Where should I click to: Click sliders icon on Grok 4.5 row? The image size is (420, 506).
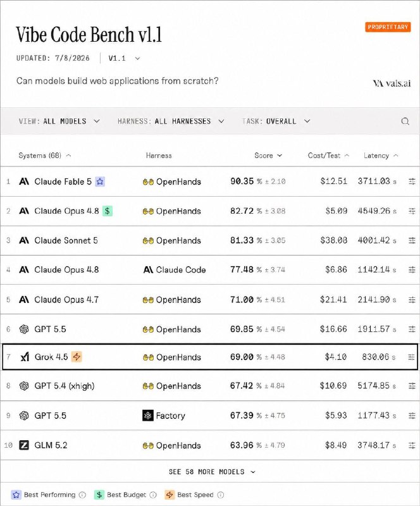point(411,357)
